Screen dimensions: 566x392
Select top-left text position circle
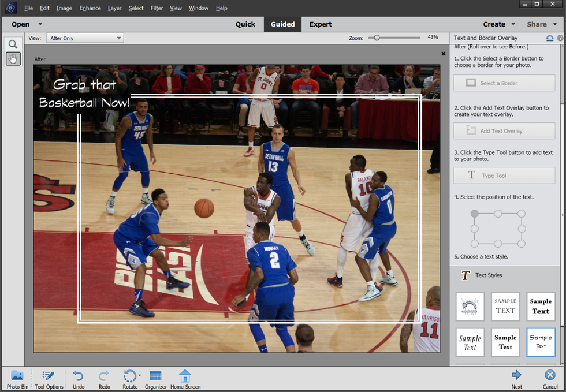click(x=475, y=214)
